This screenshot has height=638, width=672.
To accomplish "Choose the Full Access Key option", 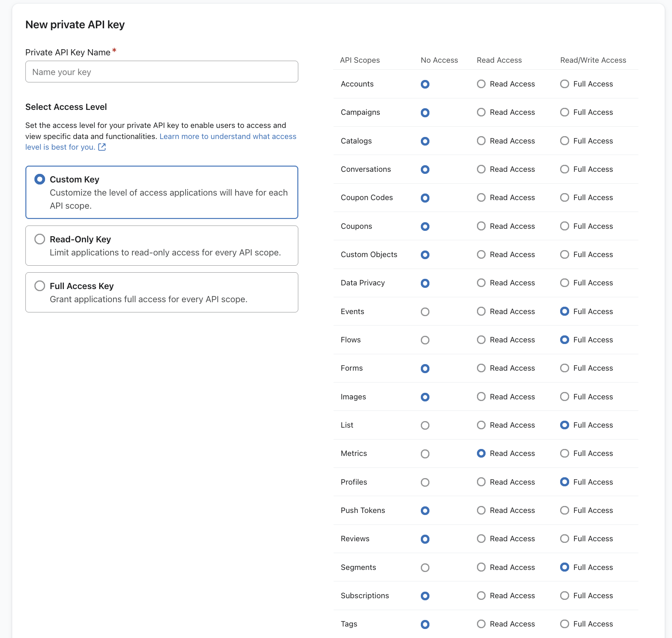I will 40,286.
